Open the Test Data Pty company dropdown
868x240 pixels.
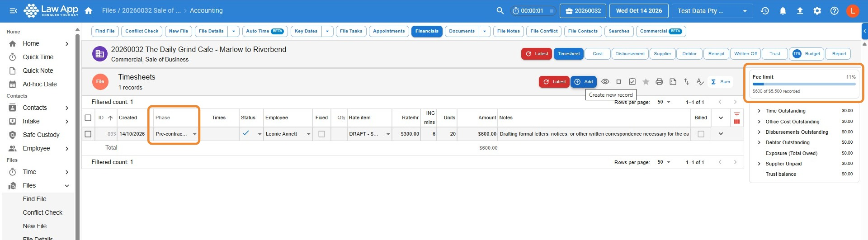click(x=712, y=11)
